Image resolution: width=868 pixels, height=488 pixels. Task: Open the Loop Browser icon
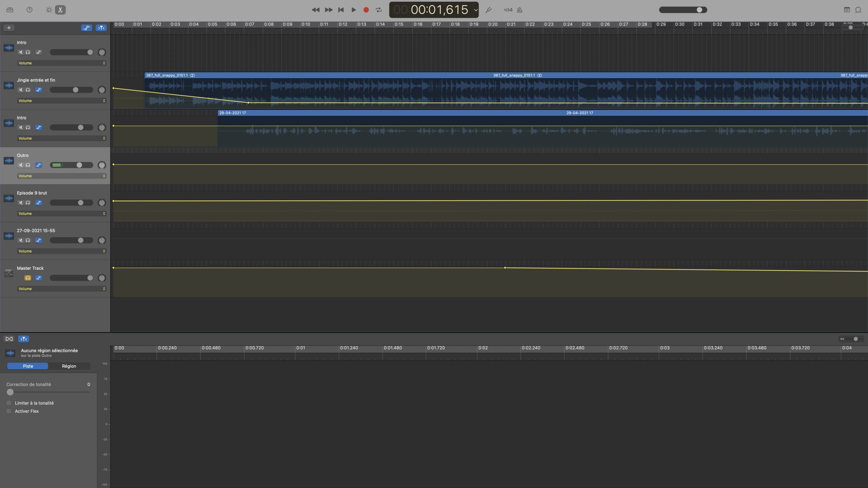[858, 10]
